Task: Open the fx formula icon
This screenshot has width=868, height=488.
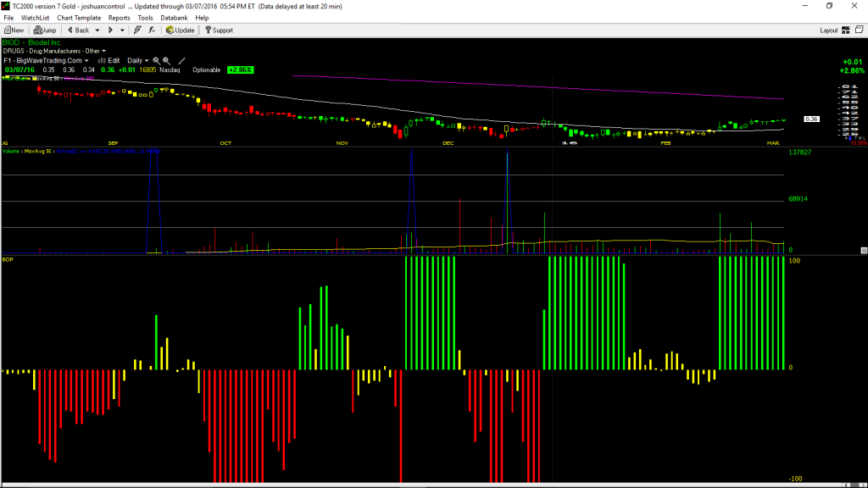Action: pyautogui.click(x=152, y=30)
